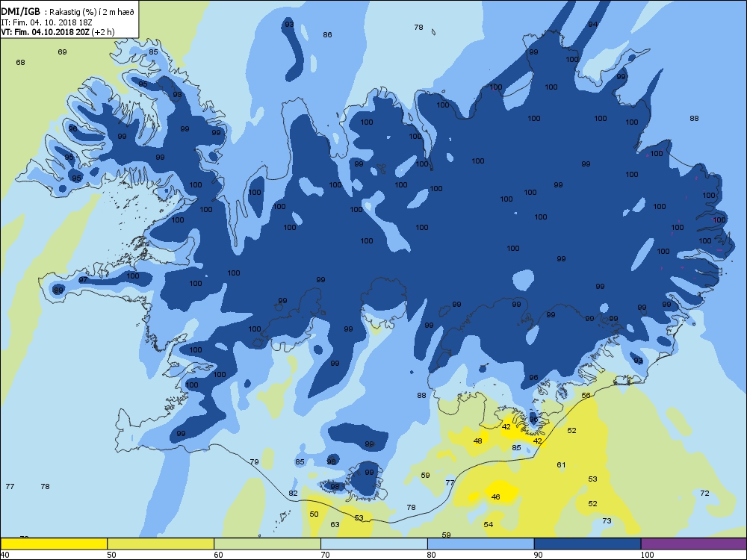Click the humidity value '86' on the map
This screenshot has height=560, width=747.
click(327, 35)
